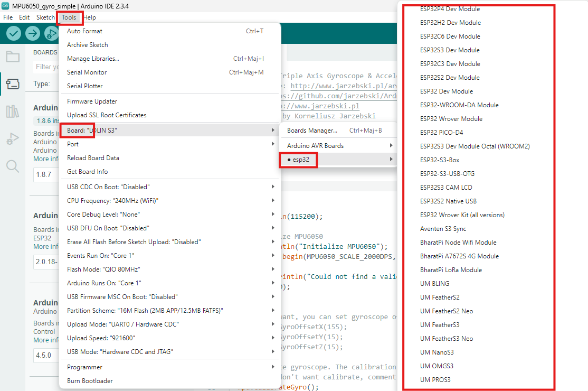Open the 4.5.0 version dropdown
Screen dimensions: 588x391
46,355
